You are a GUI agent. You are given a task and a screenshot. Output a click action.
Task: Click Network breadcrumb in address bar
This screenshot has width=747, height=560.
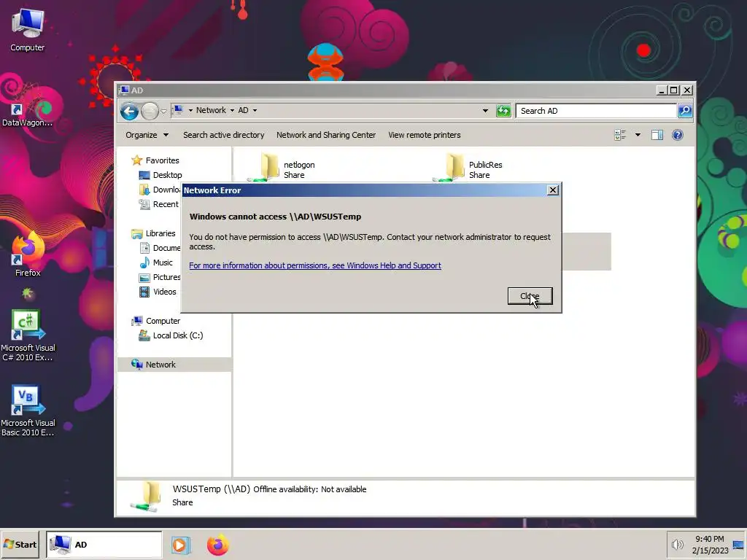211,111
